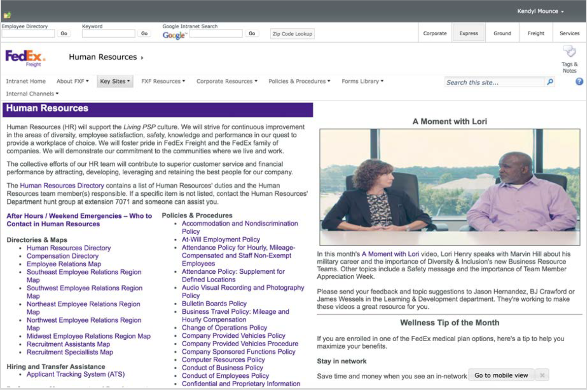Open the Internal Channels dropdown
588x390 pixels.
click(x=32, y=94)
